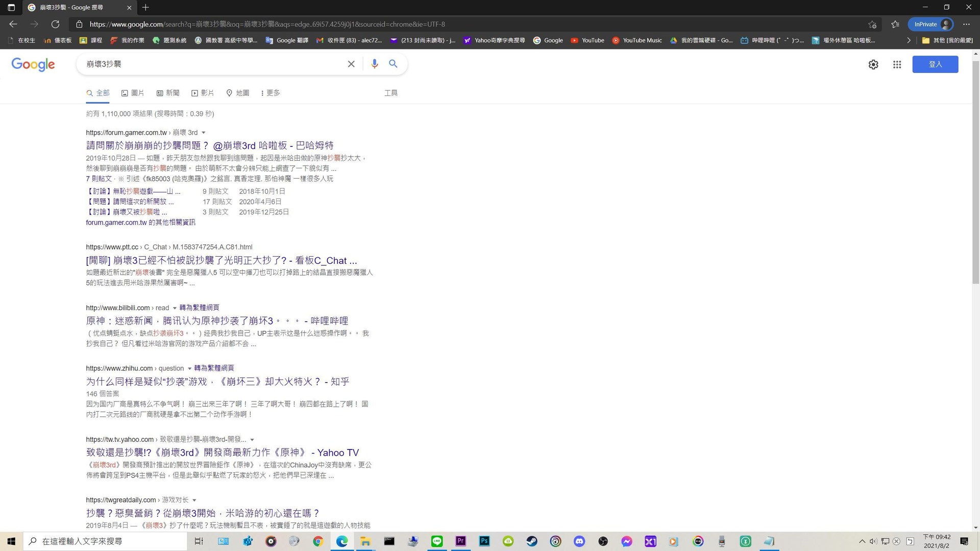The image size is (980, 551).
Task: Open File Explorer from the taskbar
Action: point(365,541)
